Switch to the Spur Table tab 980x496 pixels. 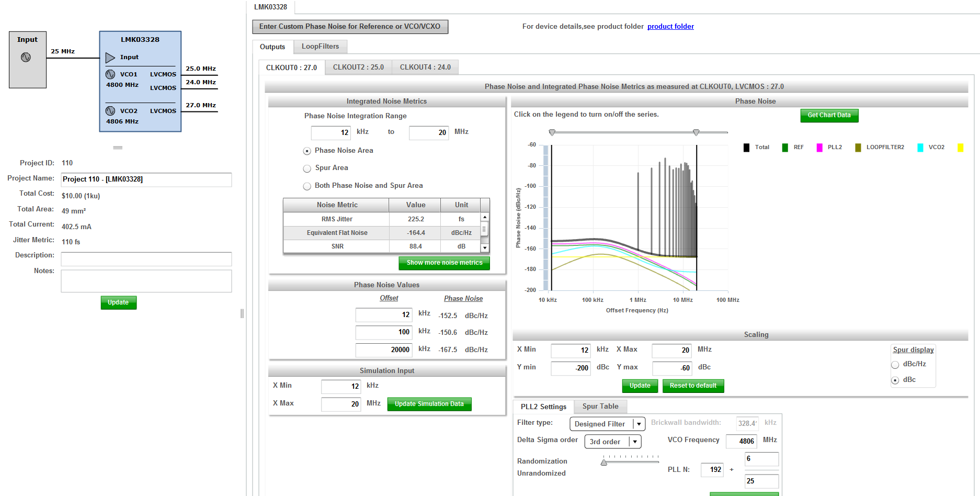click(x=600, y=407)
